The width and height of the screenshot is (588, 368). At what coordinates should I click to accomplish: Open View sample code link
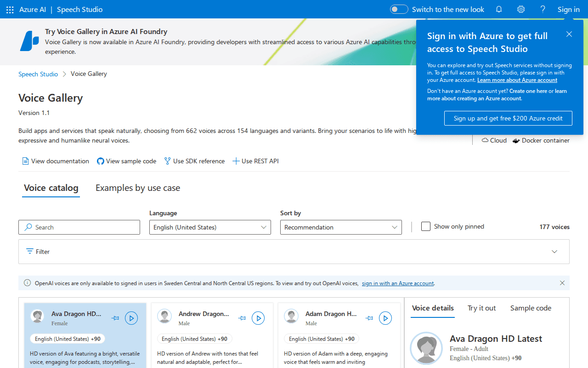tap(126, 161)
